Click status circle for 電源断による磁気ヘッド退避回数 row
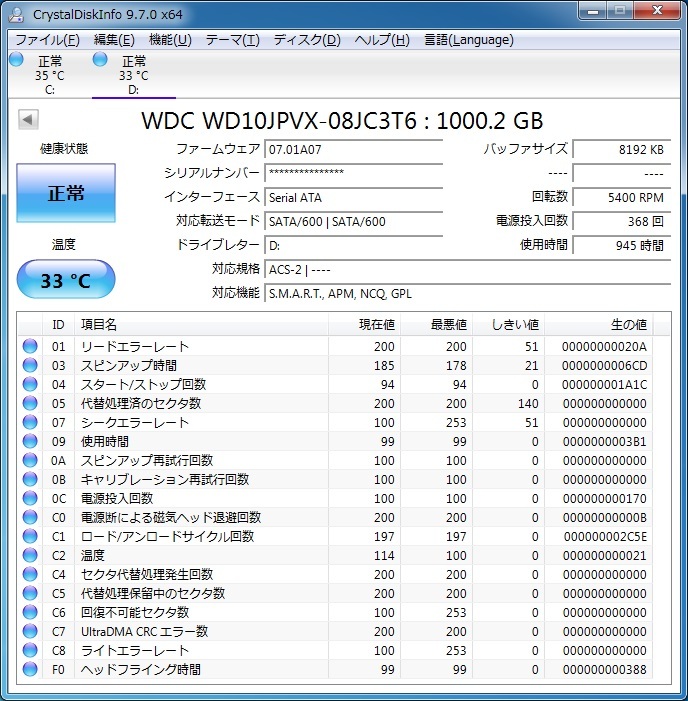 point(30,517)
